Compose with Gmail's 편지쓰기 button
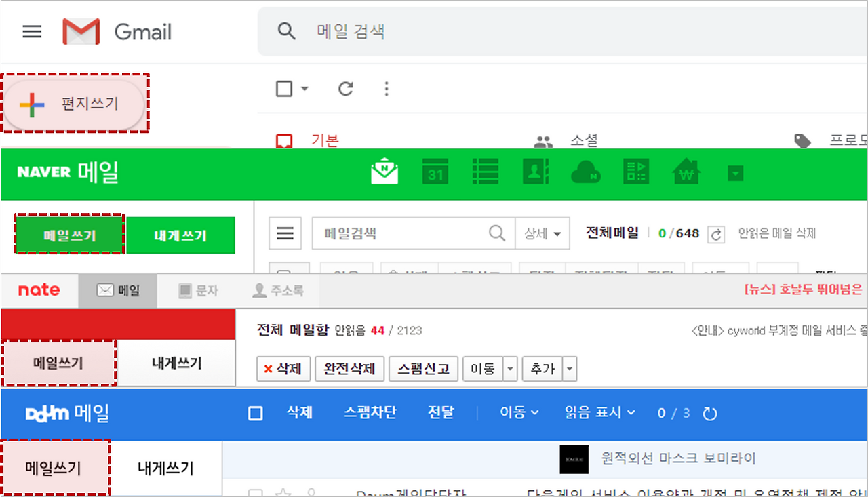This screenshot has width=868, height=497. [x=74, y=104]
